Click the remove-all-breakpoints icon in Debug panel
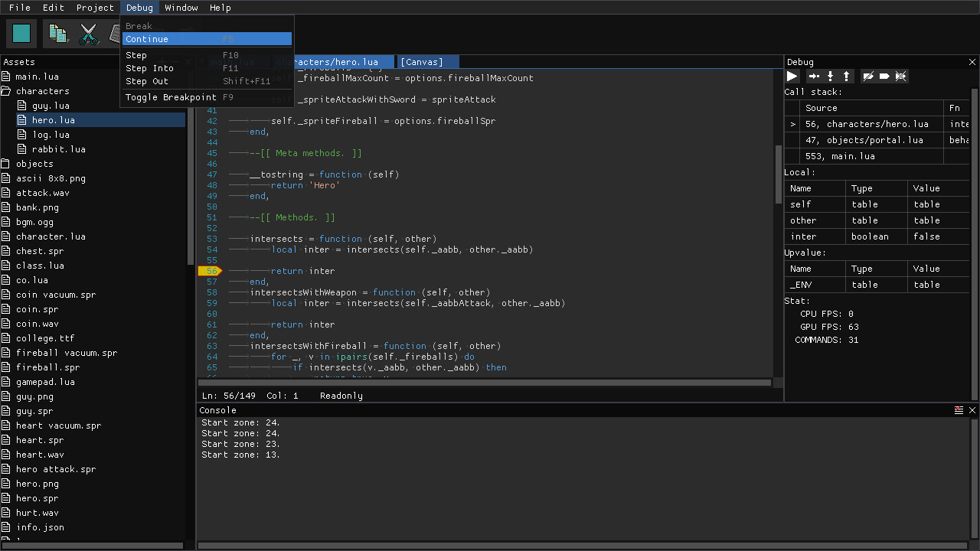The height and width of the screenshot is (551, 980). coord(900,76)
